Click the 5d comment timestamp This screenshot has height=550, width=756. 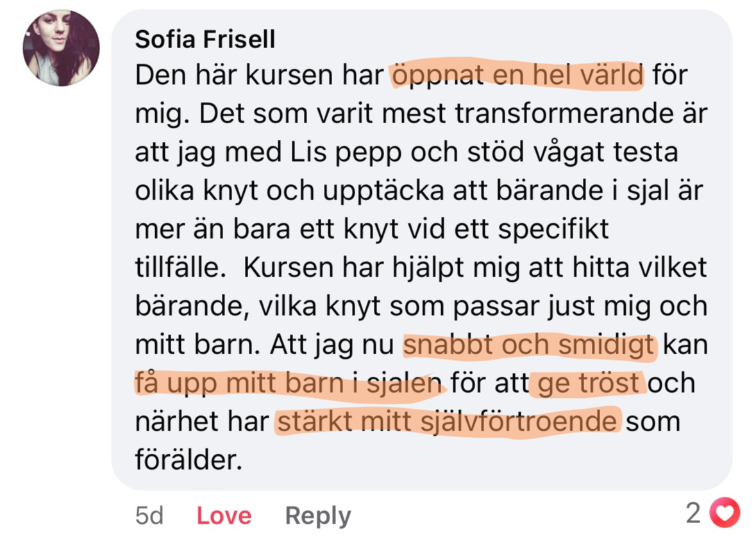point(149,515)
